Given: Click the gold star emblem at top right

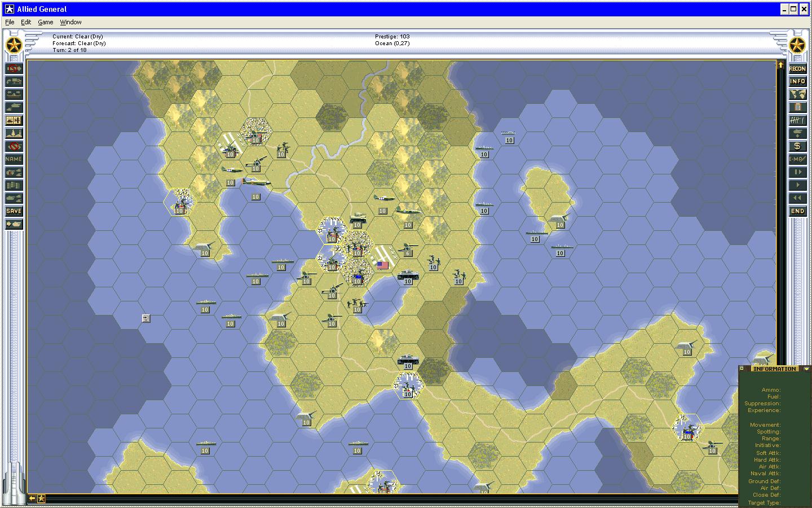Looking at the screenshot, I should [797, 45].
